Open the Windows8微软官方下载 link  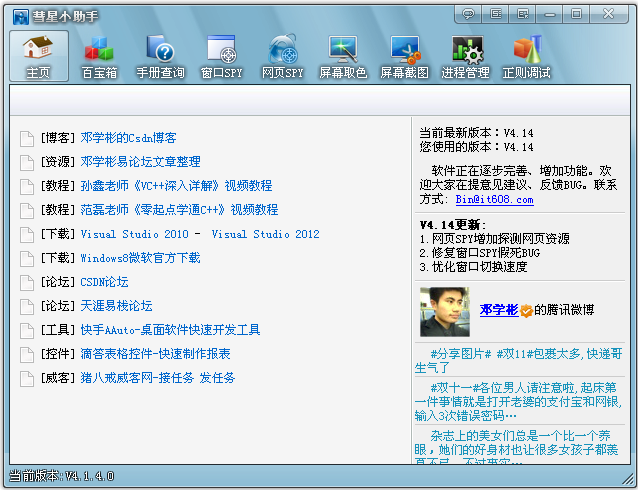[x=140, y=258]
